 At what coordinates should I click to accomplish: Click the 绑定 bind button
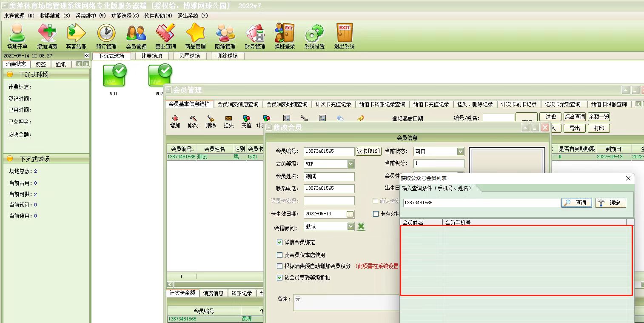click(610, 203)
